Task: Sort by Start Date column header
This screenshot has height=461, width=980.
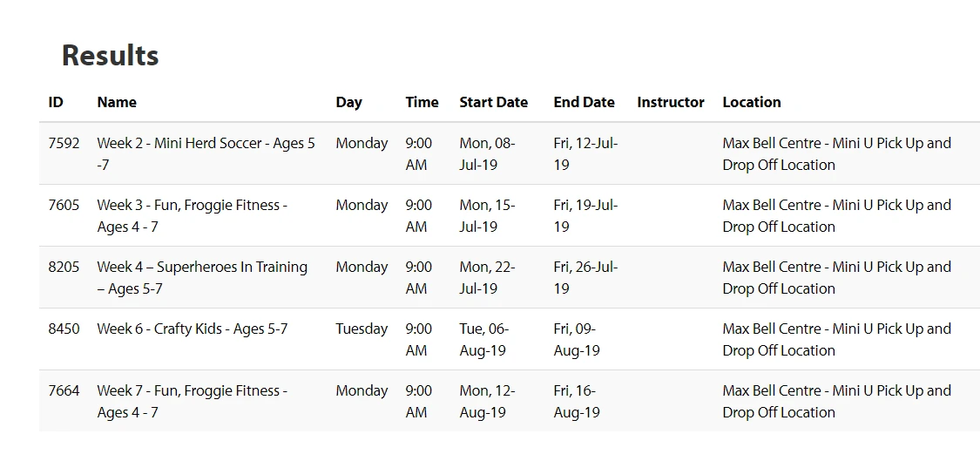Action: (x=493, y=102)
